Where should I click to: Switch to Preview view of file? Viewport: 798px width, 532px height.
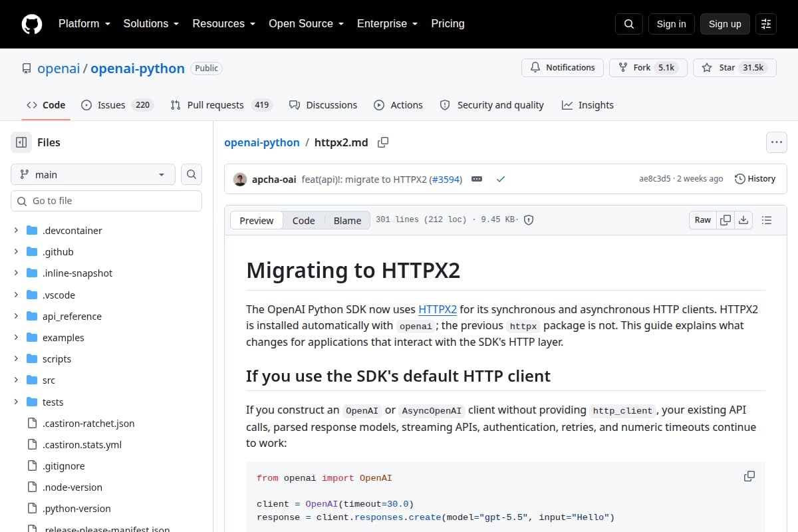(257, 221)
